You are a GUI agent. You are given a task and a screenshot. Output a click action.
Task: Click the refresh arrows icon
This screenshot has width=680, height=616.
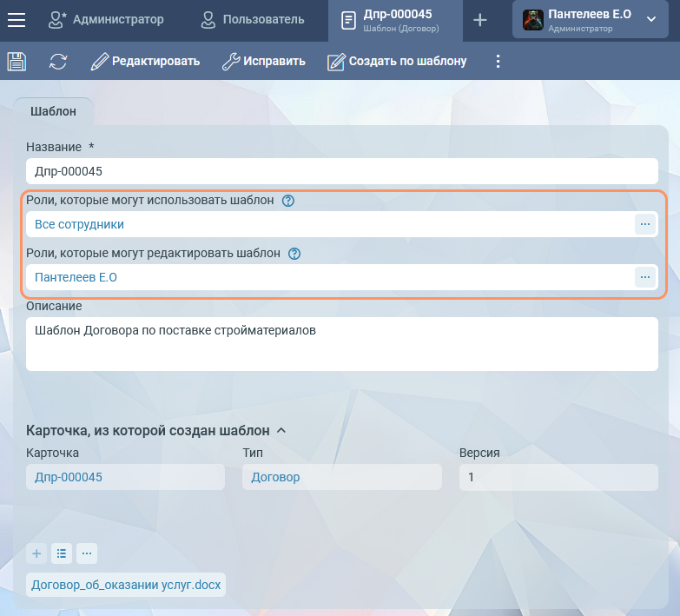coord(58,61)
